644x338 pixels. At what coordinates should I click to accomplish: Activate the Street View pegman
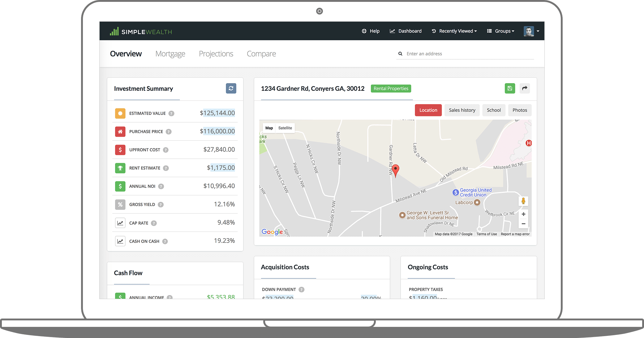(x=523, y=201)
